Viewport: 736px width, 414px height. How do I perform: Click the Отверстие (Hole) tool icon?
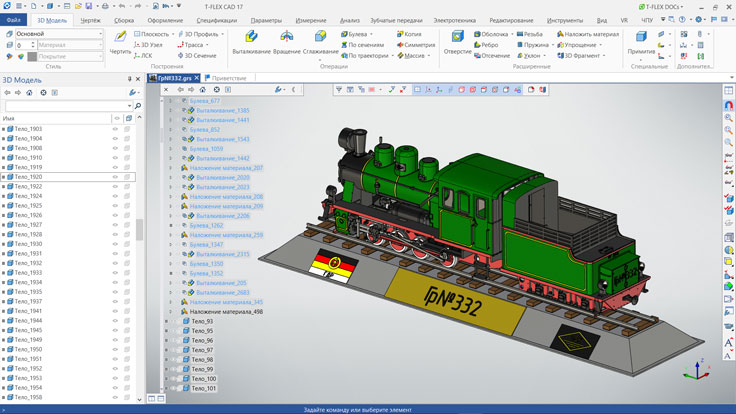(x=456, y=37)
